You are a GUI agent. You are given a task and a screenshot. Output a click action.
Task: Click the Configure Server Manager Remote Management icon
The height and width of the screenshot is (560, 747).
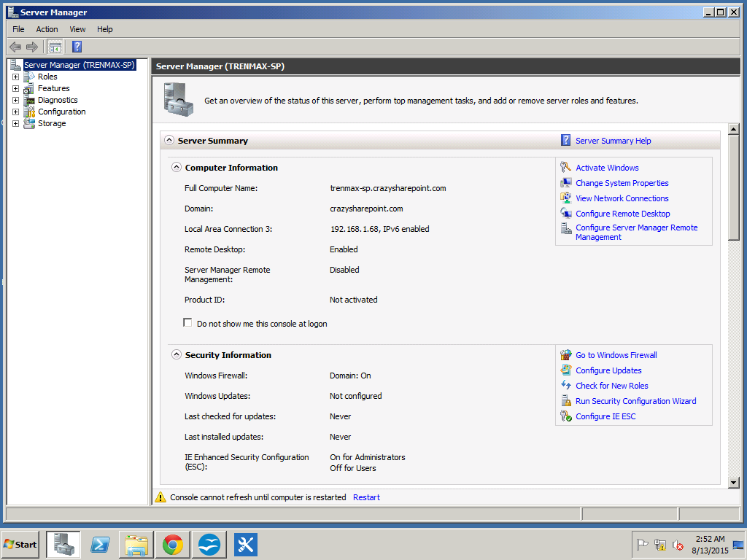(565, 228)
